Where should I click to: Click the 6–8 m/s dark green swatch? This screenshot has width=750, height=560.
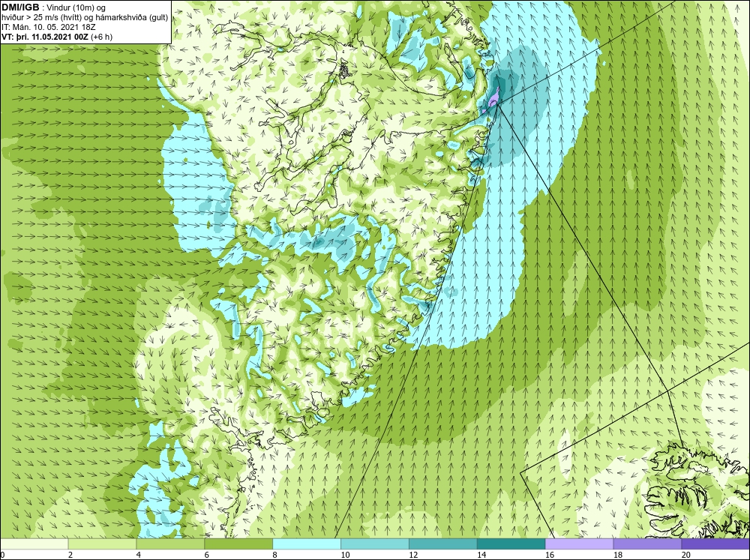click(x=238, y=544)
